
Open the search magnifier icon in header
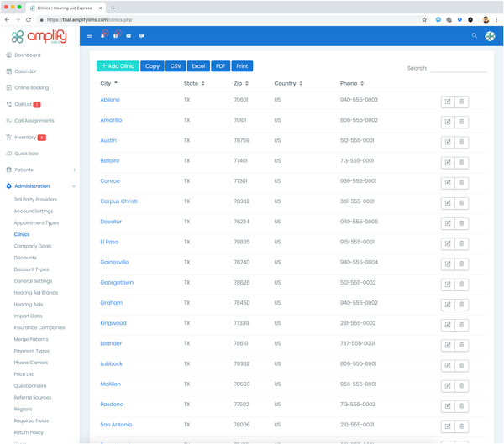tap(474, 36)
